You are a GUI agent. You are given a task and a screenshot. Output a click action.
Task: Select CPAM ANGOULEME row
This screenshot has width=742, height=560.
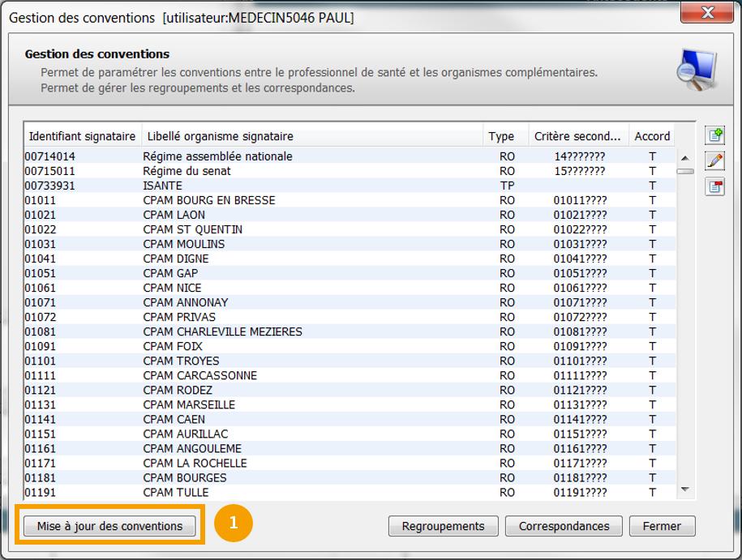click(x=350, y=448)
